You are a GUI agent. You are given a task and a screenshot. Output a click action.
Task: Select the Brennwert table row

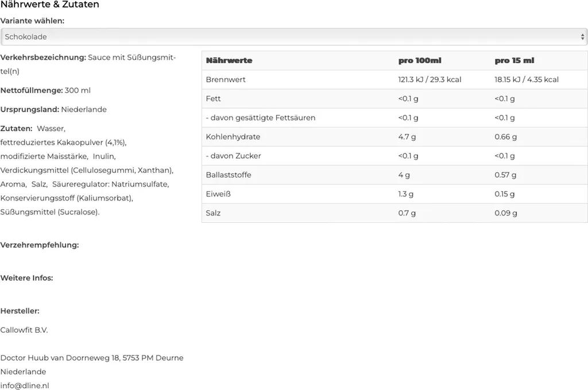point(394,79)
